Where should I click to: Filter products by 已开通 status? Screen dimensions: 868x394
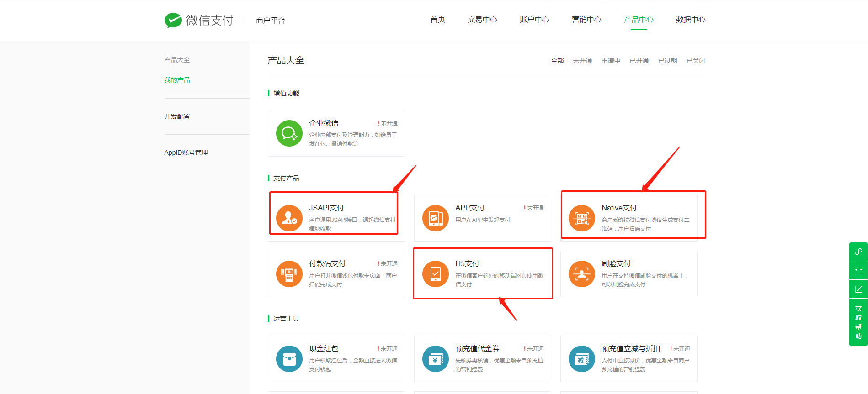(x=639, y=61)
